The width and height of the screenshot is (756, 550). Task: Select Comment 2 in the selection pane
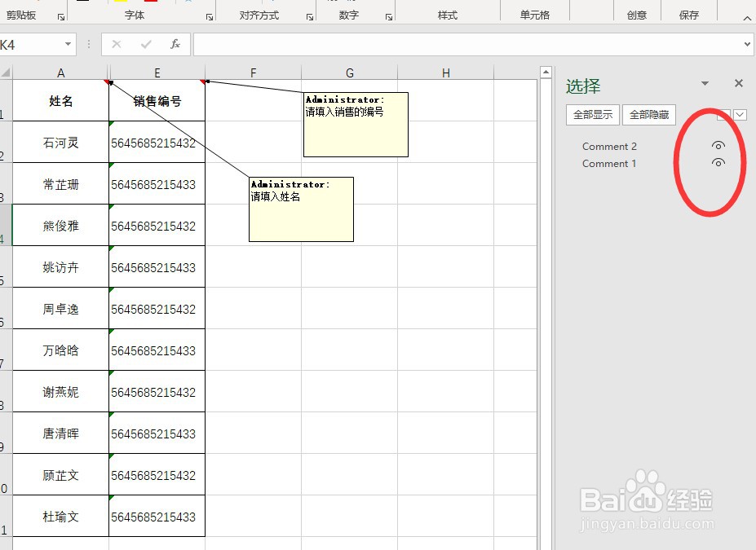coord(609,147)
